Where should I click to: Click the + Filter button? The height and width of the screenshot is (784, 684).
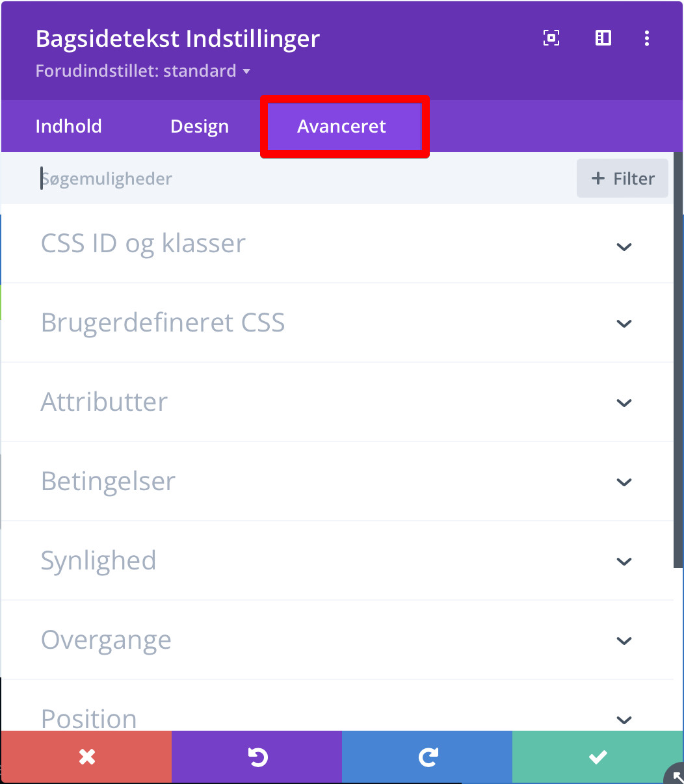coord(622,179)
